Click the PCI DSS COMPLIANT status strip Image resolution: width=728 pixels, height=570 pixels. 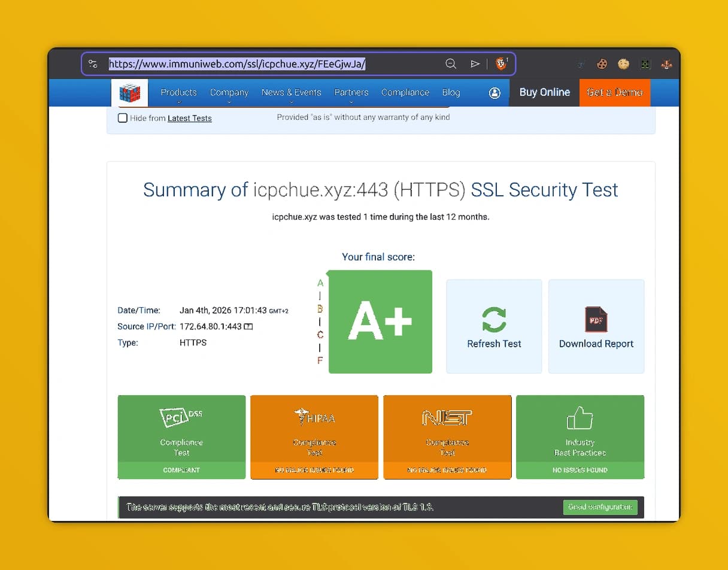pyautogui.click(x=181, y=471)
